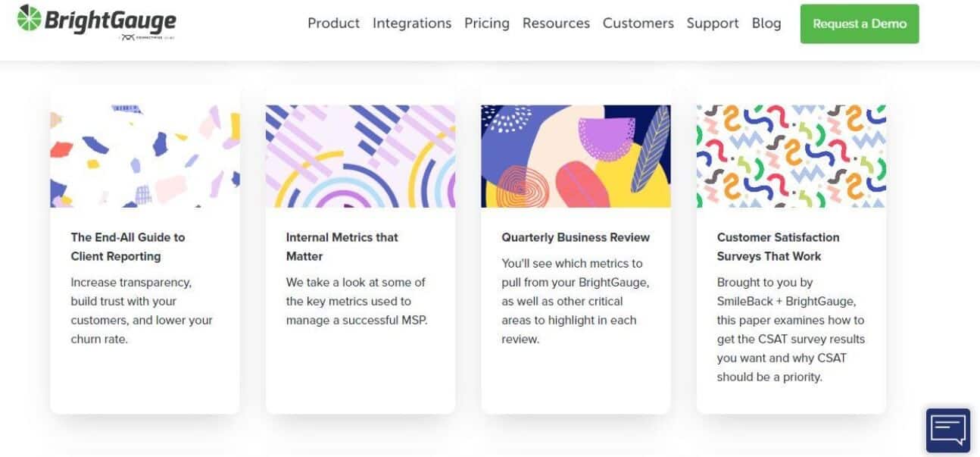Click the Quarterly Business Review card description
This screenshot has height=457, width=980.
[x=575, y=301]
